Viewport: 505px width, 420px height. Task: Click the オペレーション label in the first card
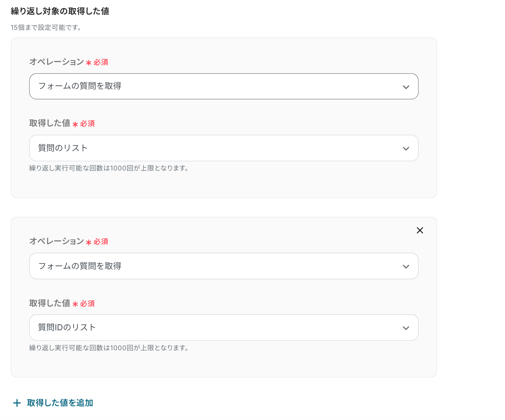57,62
